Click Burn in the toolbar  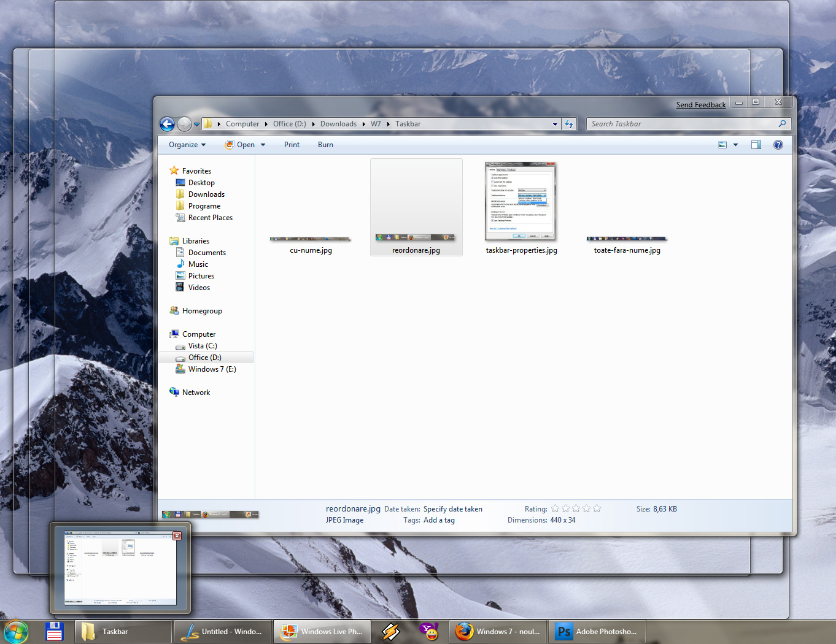point(325,145)
